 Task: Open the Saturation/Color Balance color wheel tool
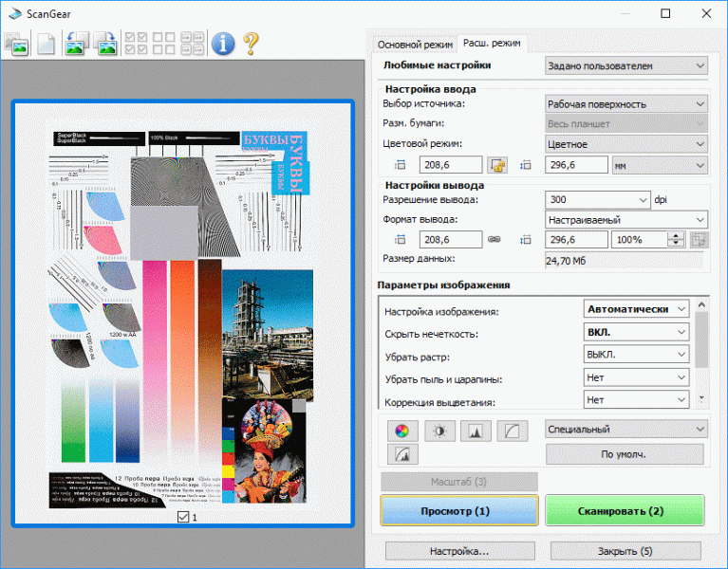point(401,430)
